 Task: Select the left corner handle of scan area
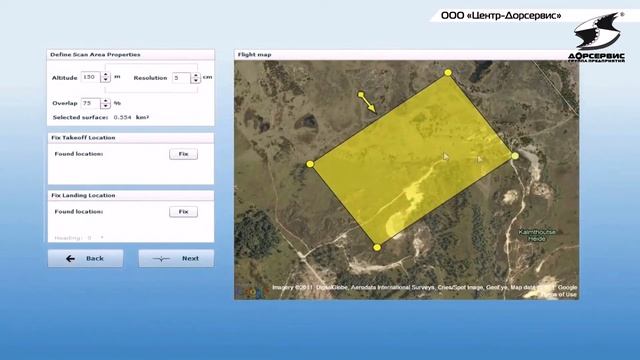(310, 164)
